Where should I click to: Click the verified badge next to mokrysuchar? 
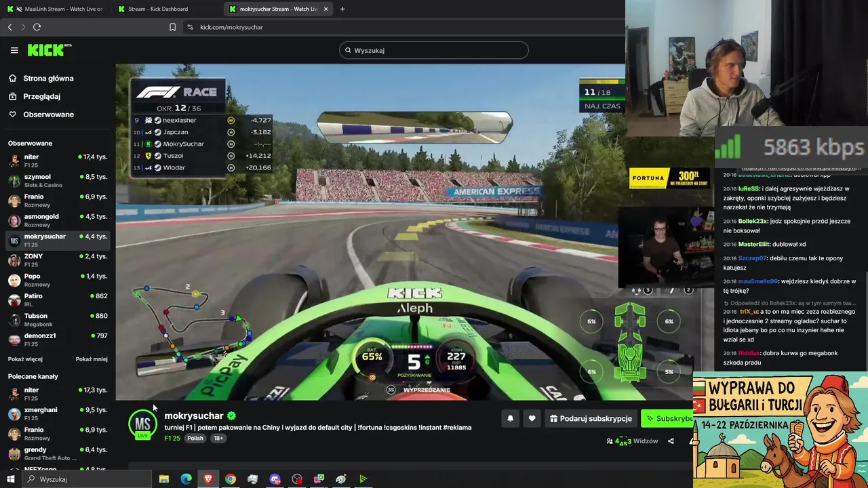point(231,415)
